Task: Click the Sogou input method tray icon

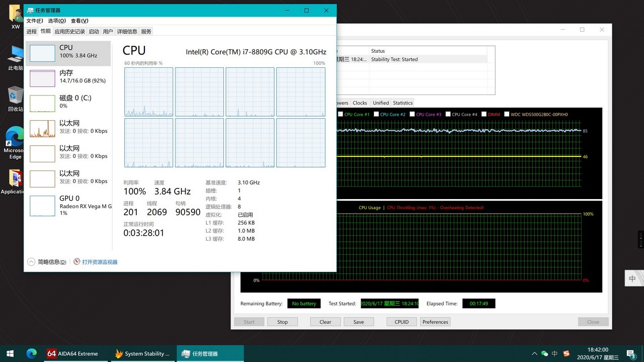Action: coord(566,353)
